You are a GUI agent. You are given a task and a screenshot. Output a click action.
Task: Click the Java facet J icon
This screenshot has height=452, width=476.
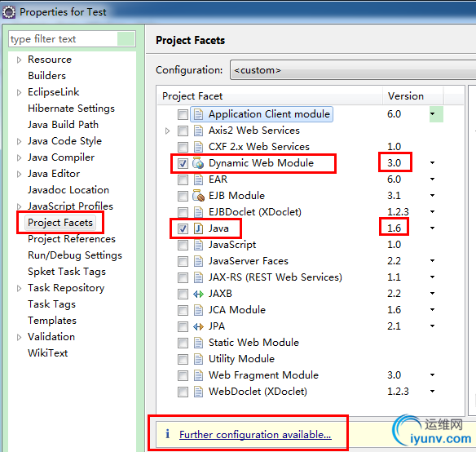tap(198, 228)
